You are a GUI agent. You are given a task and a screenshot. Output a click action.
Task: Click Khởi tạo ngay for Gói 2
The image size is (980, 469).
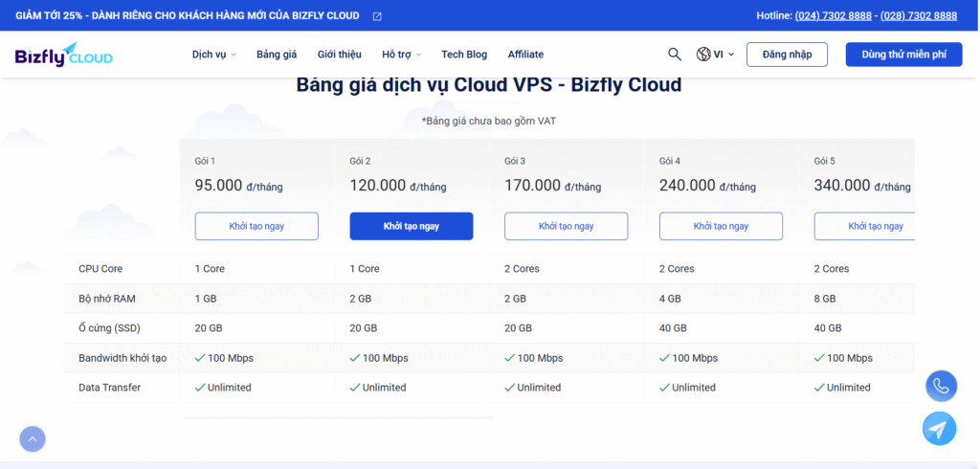[412, 226]
